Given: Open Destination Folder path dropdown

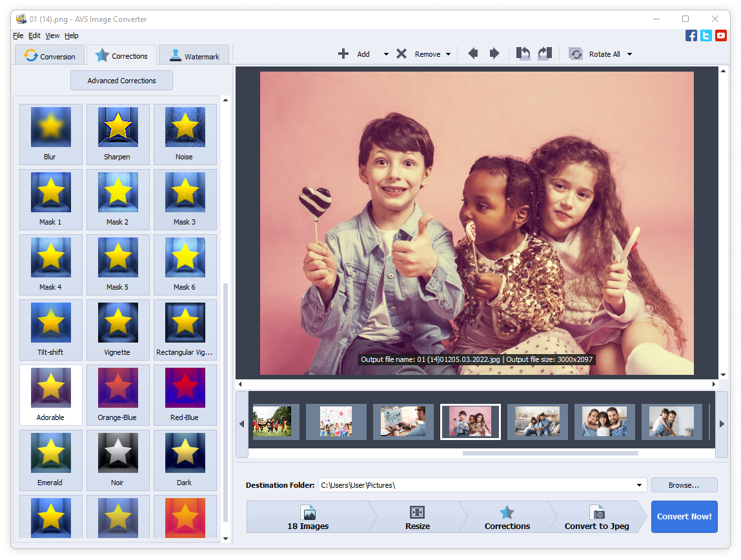Looking at the screenshot, I should point(639,485).
